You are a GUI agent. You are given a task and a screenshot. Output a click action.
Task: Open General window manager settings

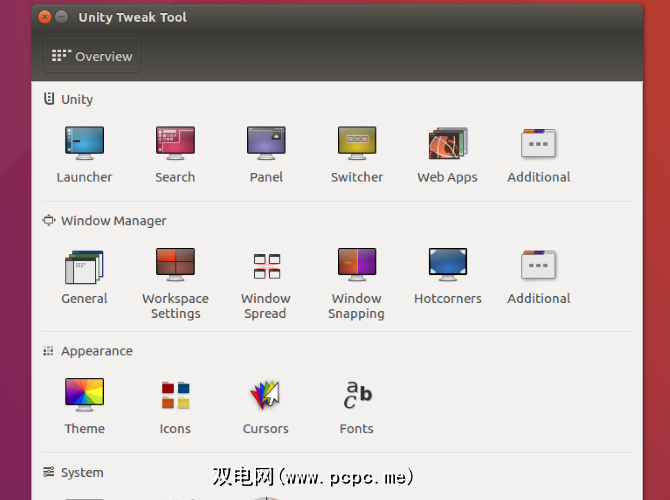[x=84, y=266]
